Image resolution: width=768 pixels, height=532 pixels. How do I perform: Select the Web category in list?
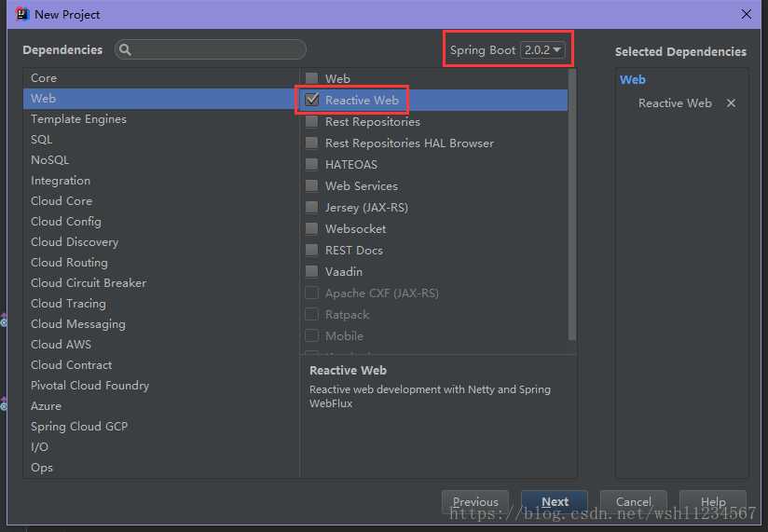[x=160, y=99]
